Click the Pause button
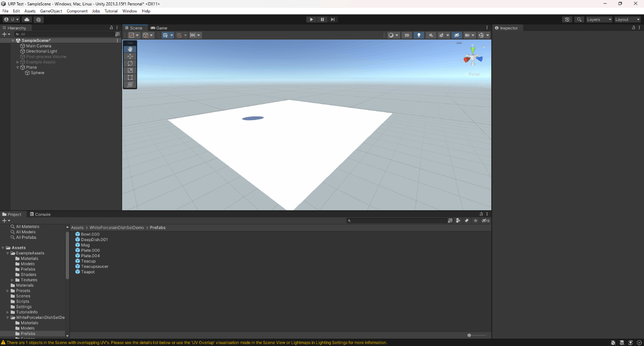 click(x=322, y=20)
